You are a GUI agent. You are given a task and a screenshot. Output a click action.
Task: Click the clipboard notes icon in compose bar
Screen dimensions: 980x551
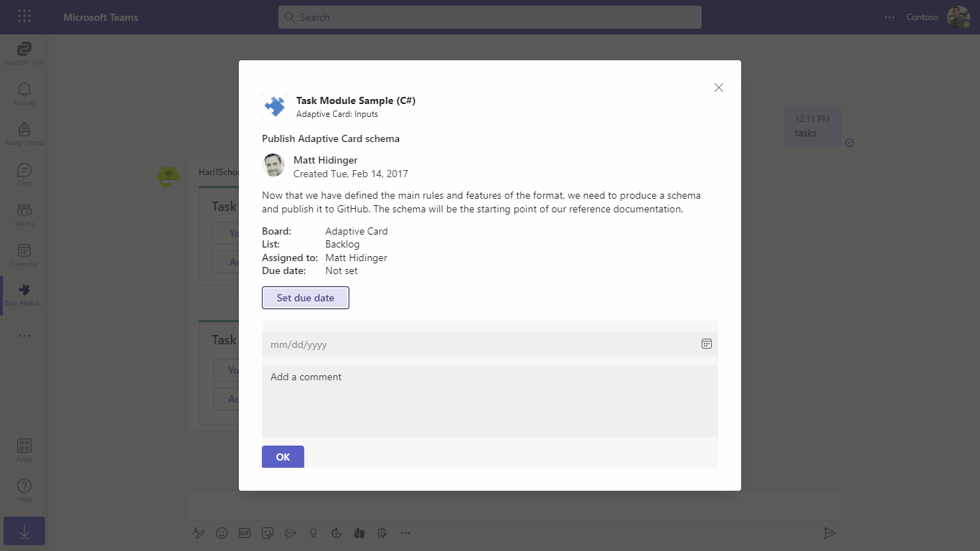click(382, 533)
